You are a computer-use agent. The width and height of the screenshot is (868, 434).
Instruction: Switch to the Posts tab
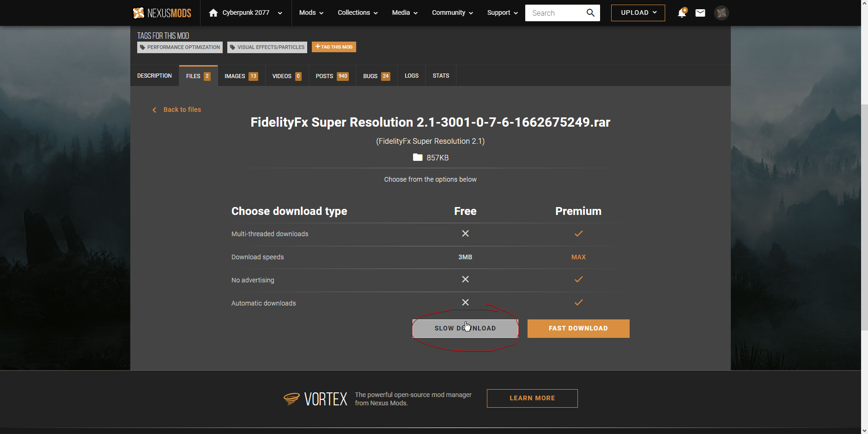click(x=332, y=76)
